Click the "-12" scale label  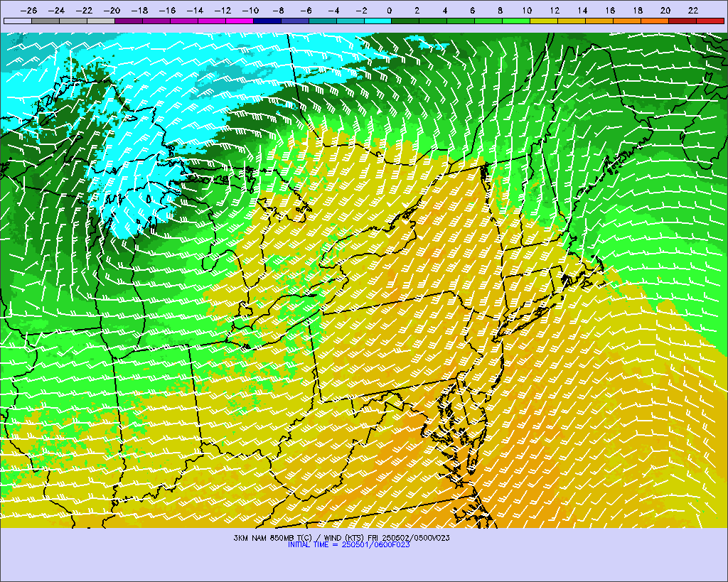click(223, 11)
